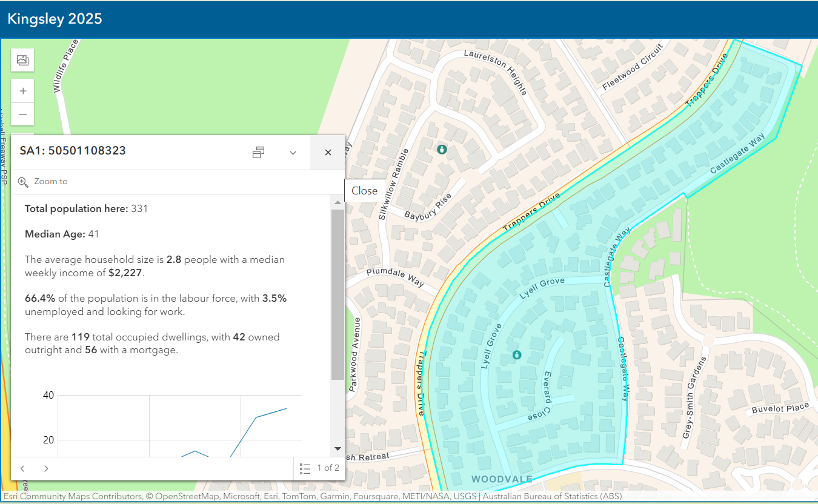Click the 'Kingsley 2025' title
The image size is (818, 504).
pyautogui.click(x=55, y=19)
